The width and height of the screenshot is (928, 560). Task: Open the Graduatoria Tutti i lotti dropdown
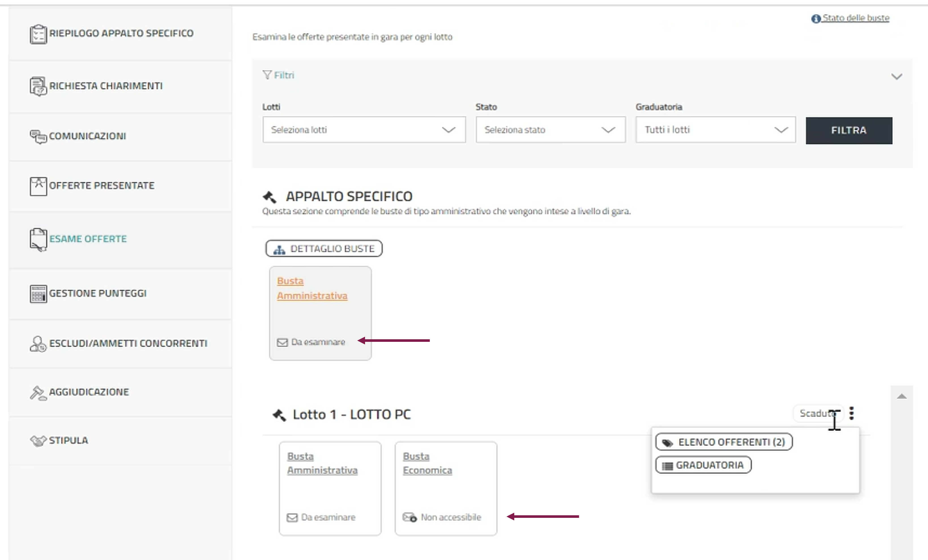pyautogui.click(x=715, y=130)
